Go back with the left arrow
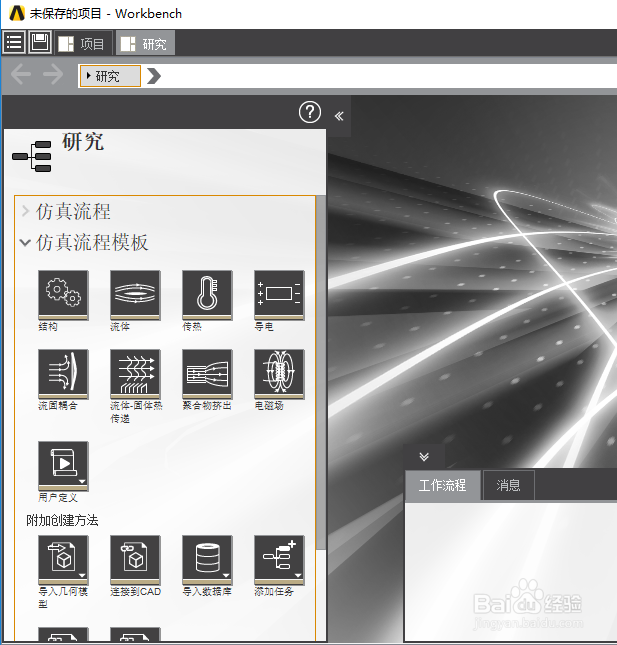 [x=21, y=75]
